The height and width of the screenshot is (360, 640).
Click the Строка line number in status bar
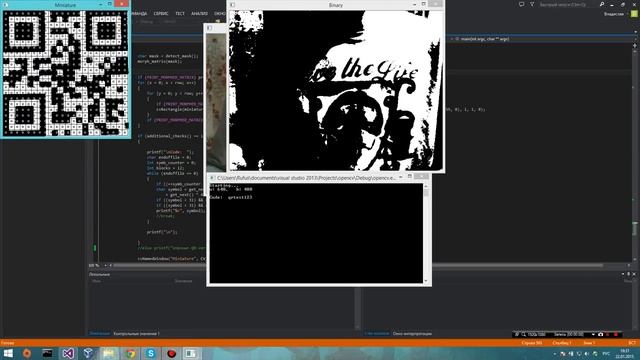[532, 343]
